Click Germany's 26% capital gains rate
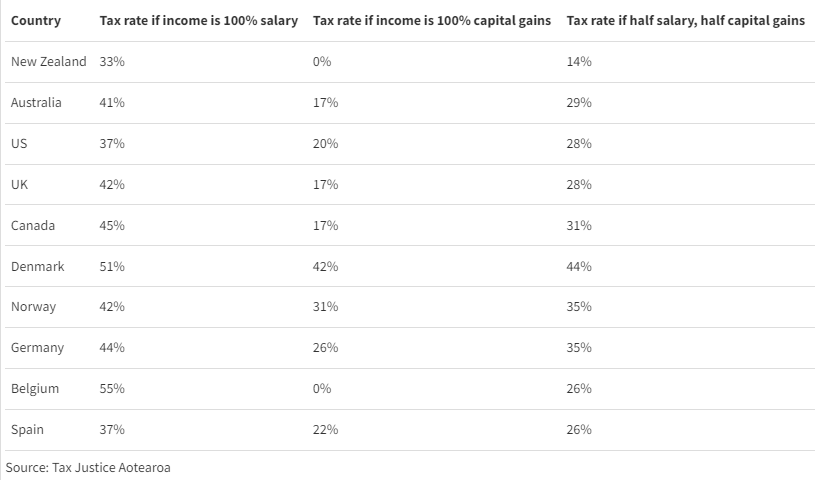Image resolution: width=819 pixels, height=480 pixels. coord(325,348)
